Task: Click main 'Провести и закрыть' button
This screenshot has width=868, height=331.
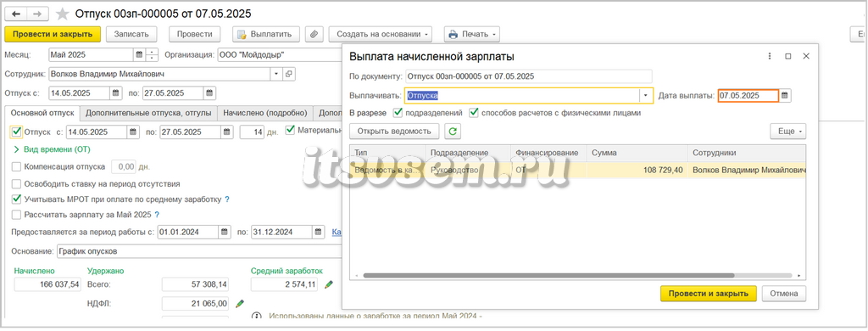Action: [53, 34]
